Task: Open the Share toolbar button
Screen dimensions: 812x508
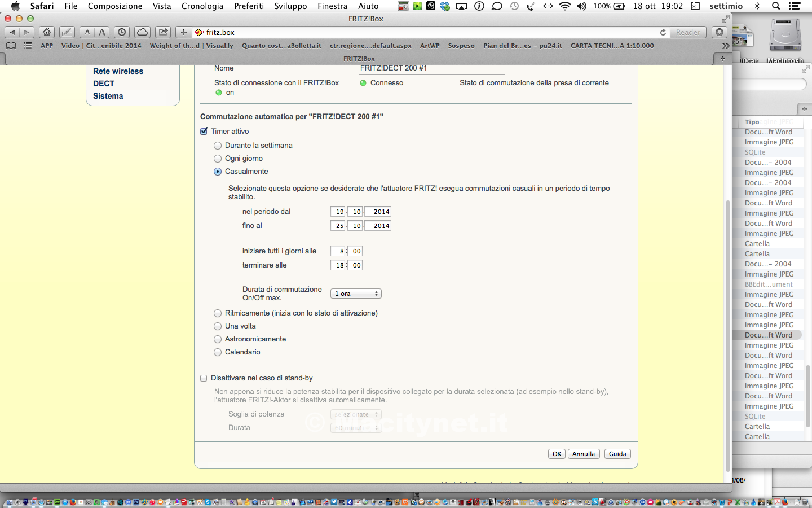Action: point(163,32)
